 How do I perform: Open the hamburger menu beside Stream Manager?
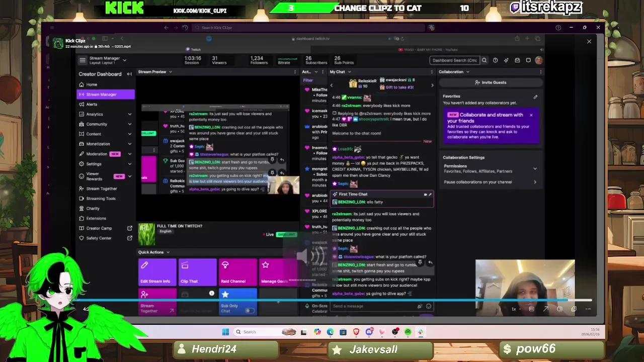point(83,60)
